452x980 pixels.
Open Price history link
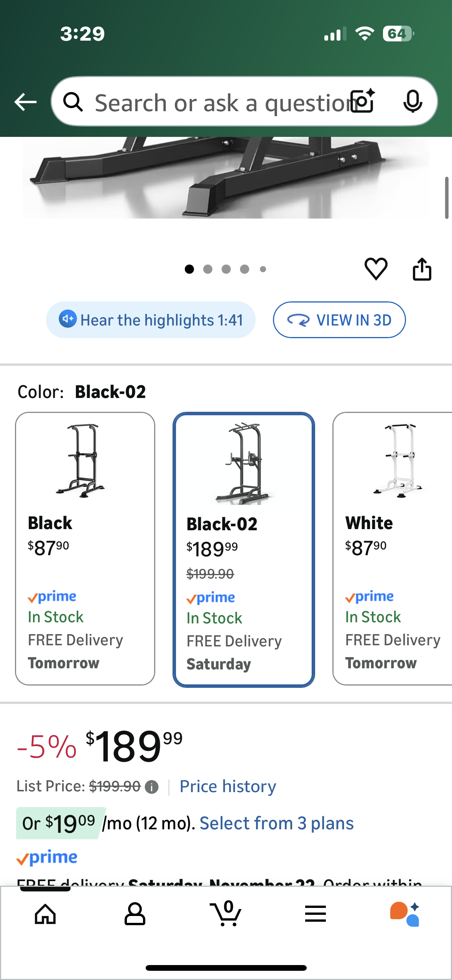point(228,787)
